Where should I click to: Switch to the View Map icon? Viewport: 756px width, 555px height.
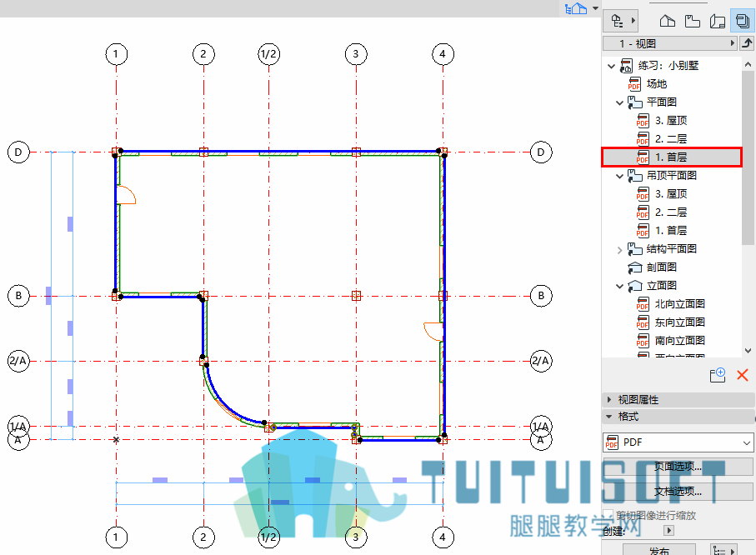(693, 21)
